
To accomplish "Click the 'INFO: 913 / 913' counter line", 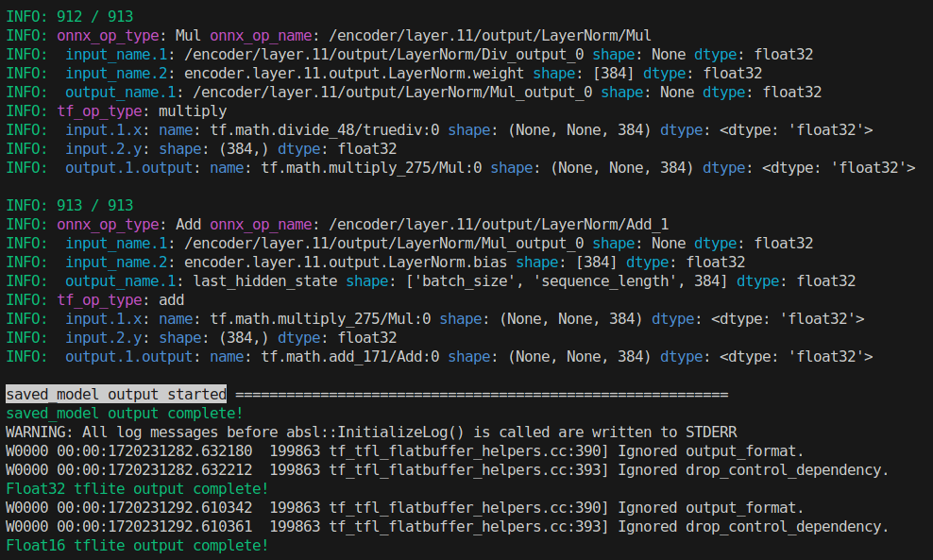I will point(70,205).
